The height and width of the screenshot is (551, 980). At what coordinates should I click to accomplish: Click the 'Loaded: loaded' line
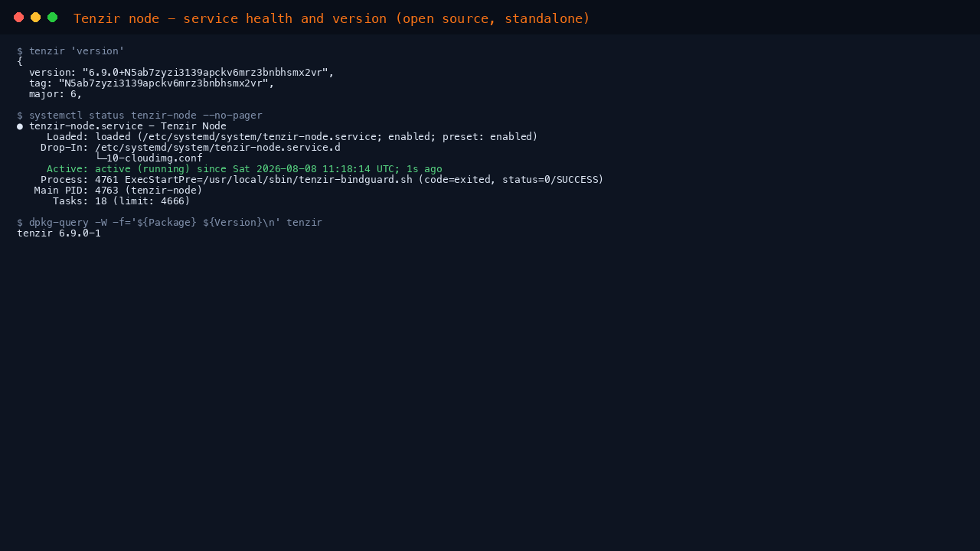click(x=292, y=137)
